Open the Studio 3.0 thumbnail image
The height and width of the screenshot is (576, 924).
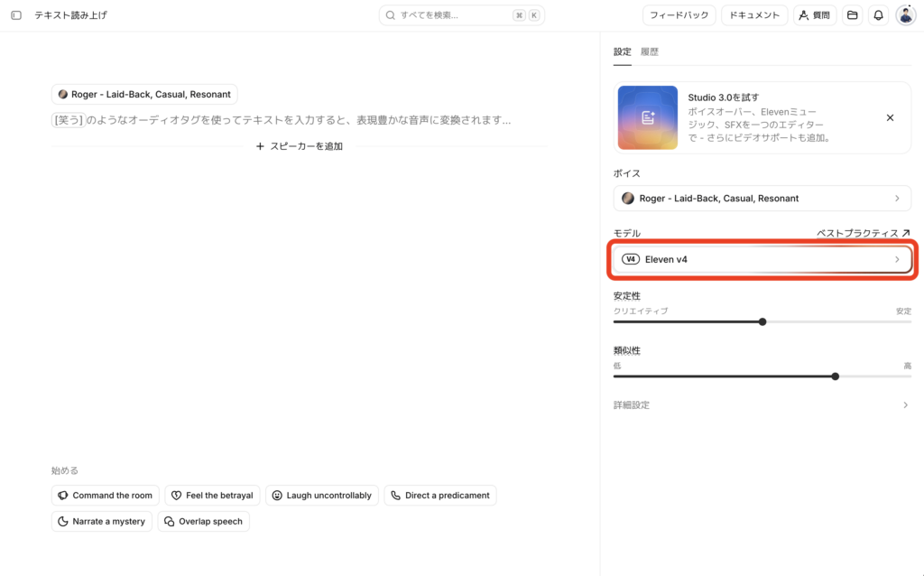coord(648,117)
